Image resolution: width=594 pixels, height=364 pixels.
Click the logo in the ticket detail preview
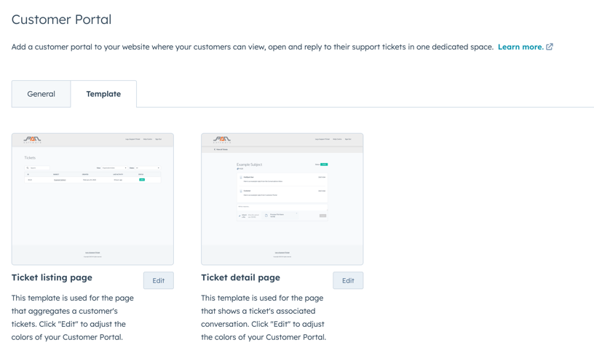[221, 140]
